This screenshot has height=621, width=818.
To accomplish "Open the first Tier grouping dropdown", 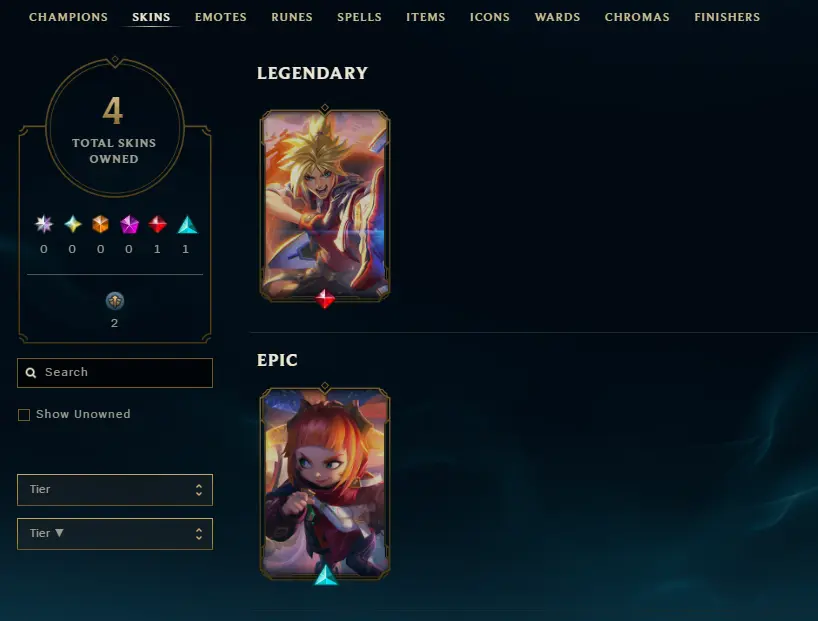I will pyautogui.click(x=115, y=489).
